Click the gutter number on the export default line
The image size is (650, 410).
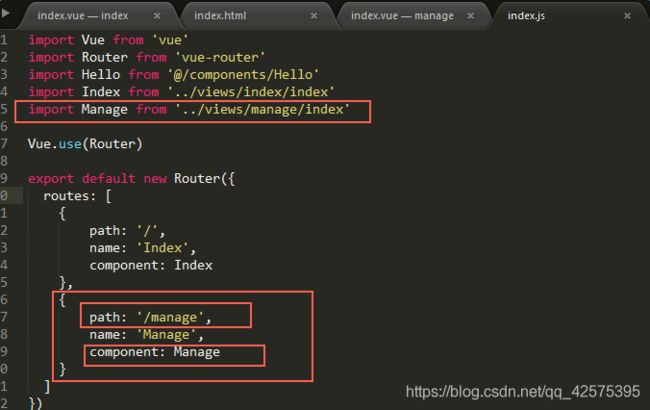(5, 178)
